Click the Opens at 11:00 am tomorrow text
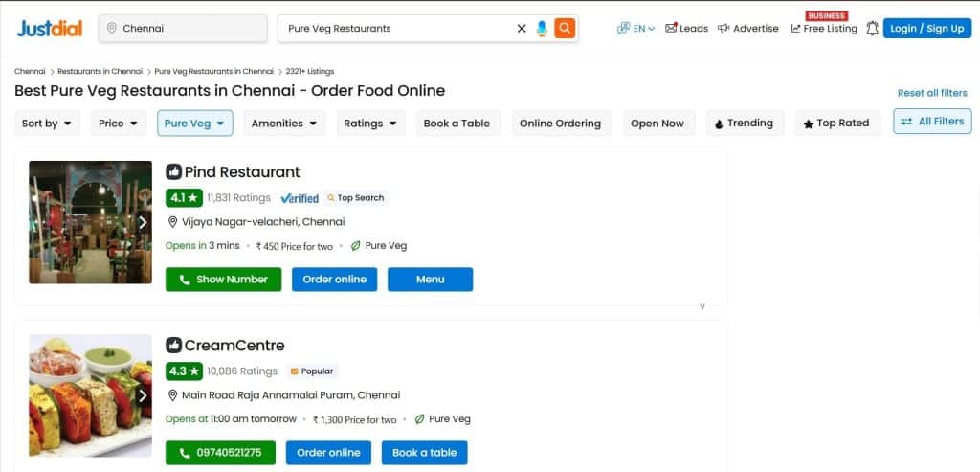Image resolution: width=980 pixels, height=472 pixels. [231, 418]
